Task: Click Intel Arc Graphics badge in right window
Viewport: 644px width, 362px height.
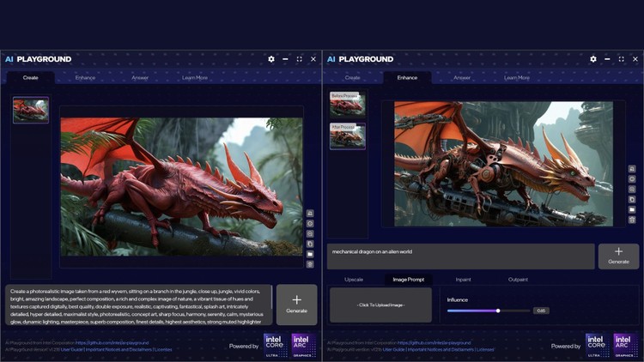Action: pyautogui.click(x=625, y=345)
